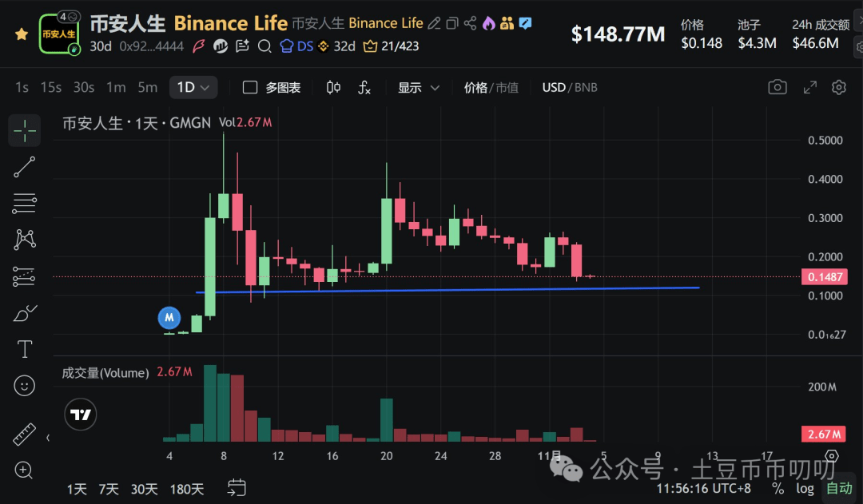Select the 15s timeframe
This screenshot has height=504, width=863.
[51, 88]
